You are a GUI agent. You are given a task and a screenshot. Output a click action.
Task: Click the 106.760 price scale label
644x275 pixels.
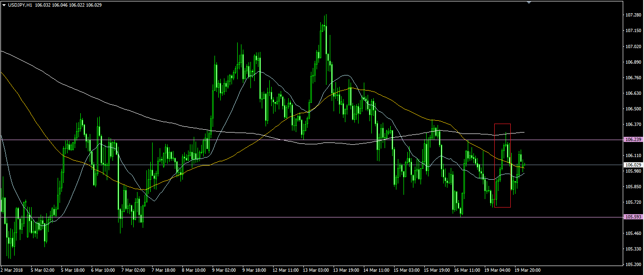point(633,77)
